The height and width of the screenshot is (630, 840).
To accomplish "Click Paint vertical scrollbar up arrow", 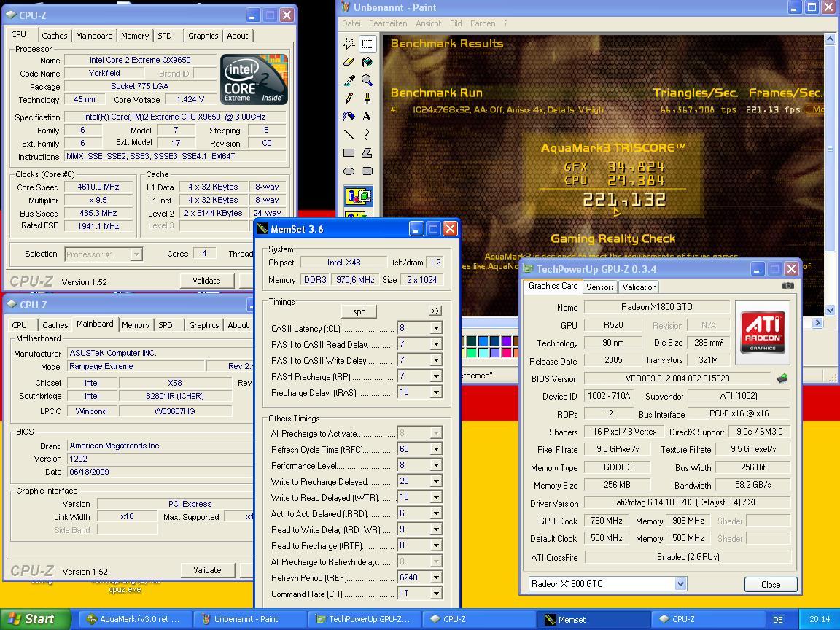I will [x=830, y=39].
